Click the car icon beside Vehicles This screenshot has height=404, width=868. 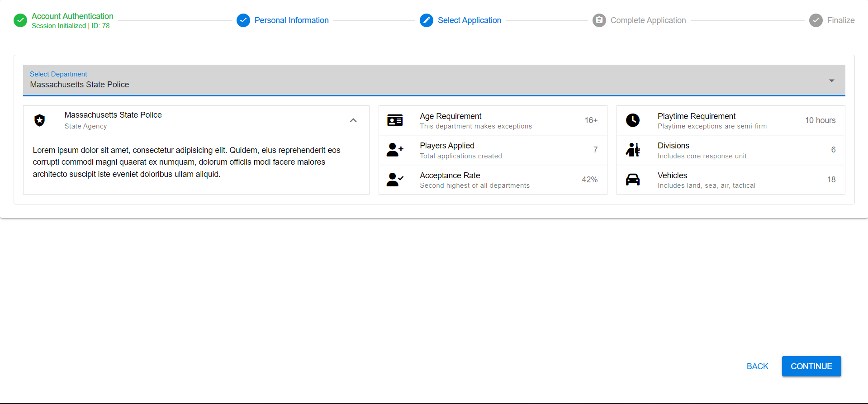(633, 180)
